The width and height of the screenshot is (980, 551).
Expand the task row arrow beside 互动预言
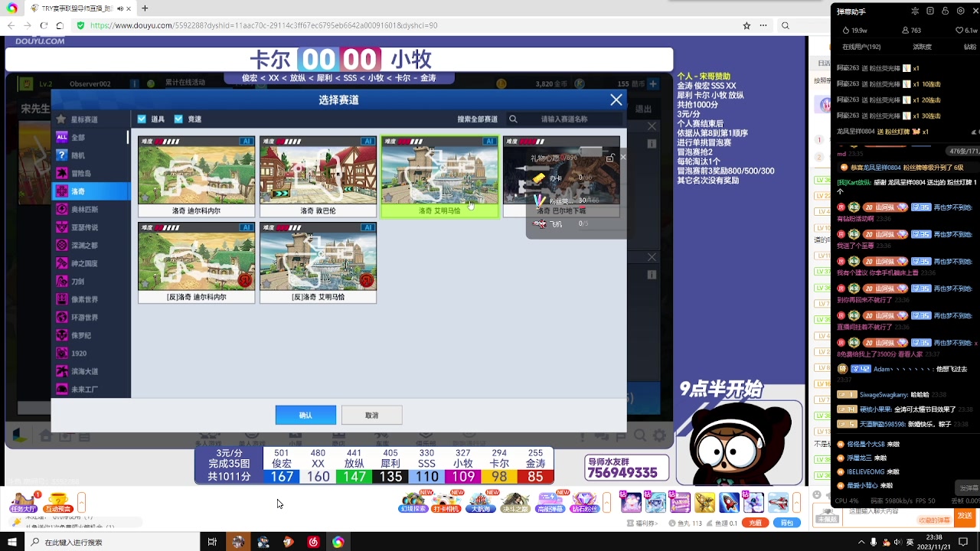[x=81, y=502]
